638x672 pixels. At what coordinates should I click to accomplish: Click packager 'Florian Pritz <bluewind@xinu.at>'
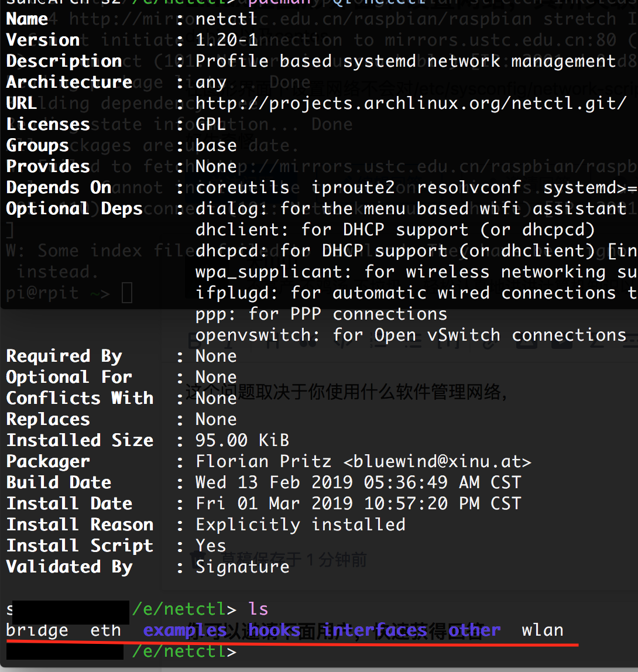pos(363,461)
